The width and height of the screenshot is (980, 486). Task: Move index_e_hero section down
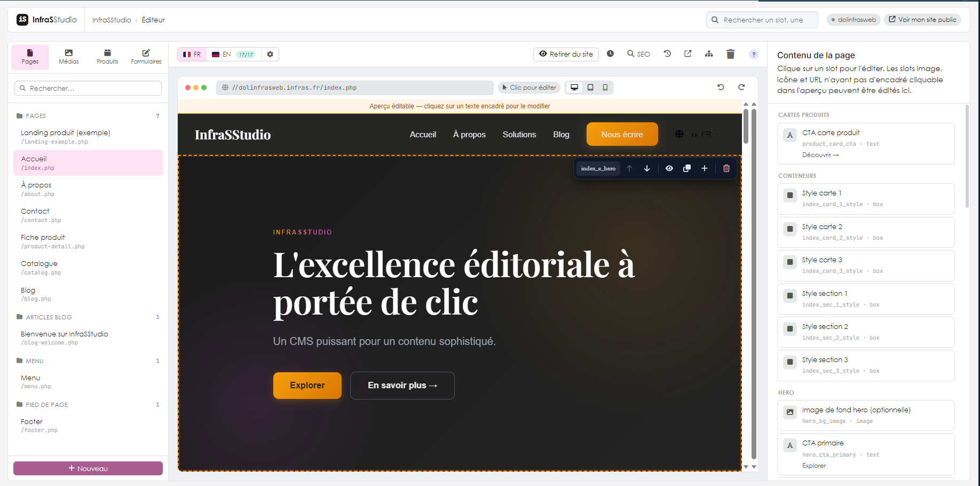click(647, 168)
